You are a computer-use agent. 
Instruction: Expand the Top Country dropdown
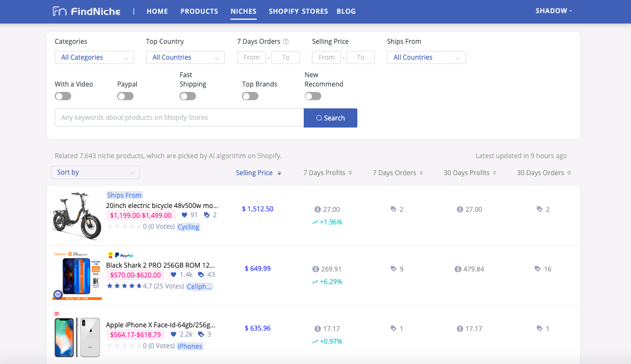(x=185, y=57)
